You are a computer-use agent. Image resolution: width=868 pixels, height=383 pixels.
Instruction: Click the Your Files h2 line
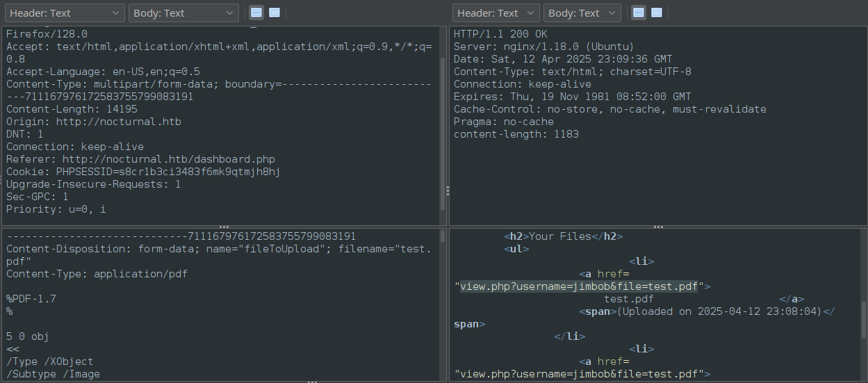[x=563, y=236]
